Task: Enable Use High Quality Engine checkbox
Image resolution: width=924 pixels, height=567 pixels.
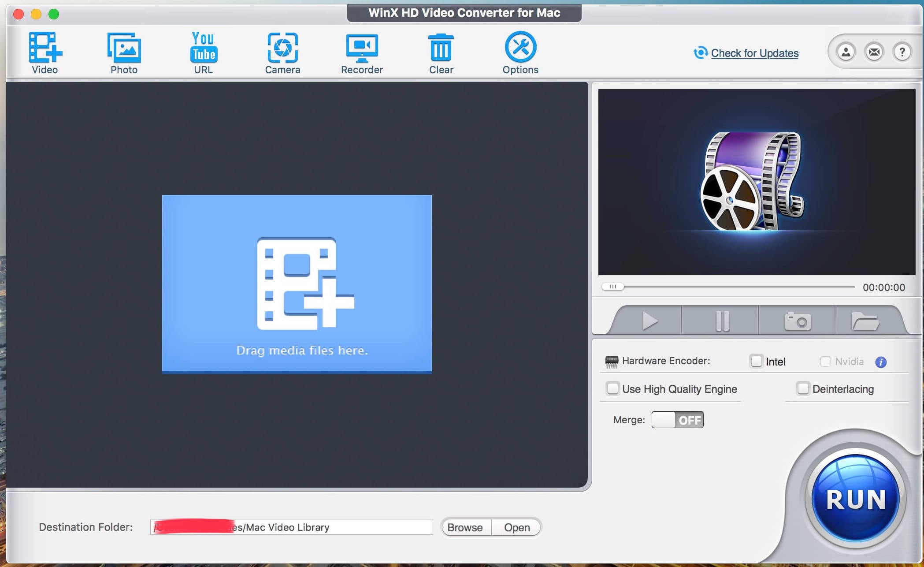Action: 612,388
